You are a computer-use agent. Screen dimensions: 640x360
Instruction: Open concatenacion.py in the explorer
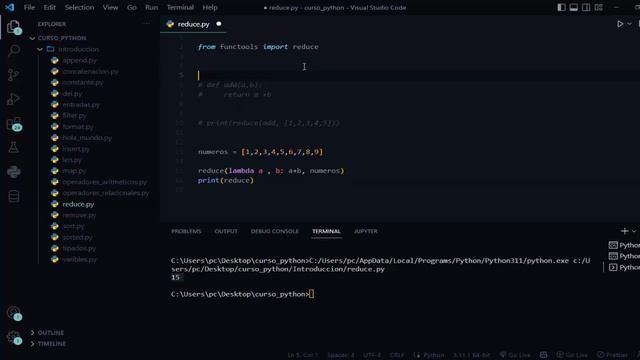click(91, 71)
